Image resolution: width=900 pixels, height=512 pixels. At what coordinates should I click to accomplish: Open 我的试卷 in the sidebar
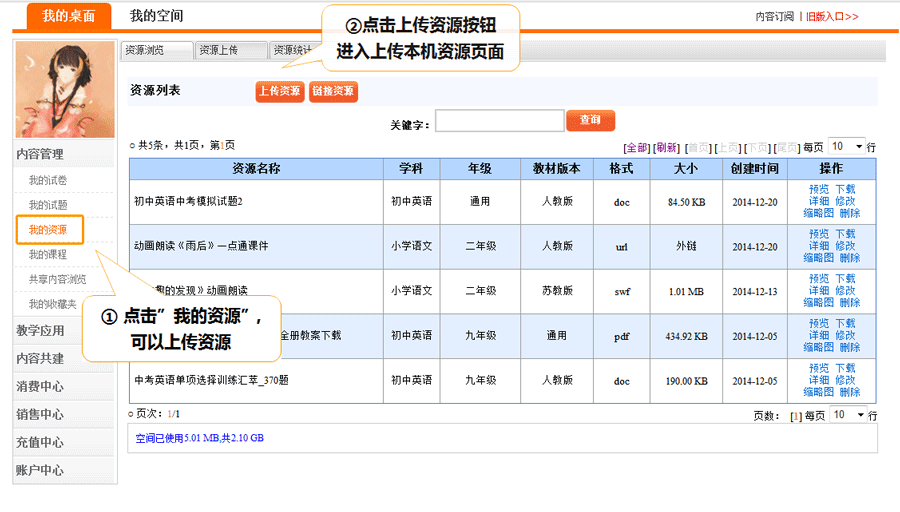pos(48,180)
